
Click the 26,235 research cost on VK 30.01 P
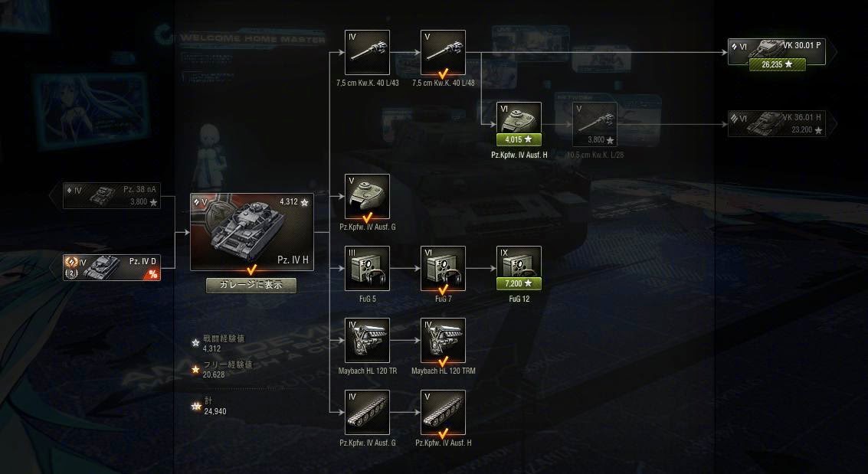(x=777, y=65)
